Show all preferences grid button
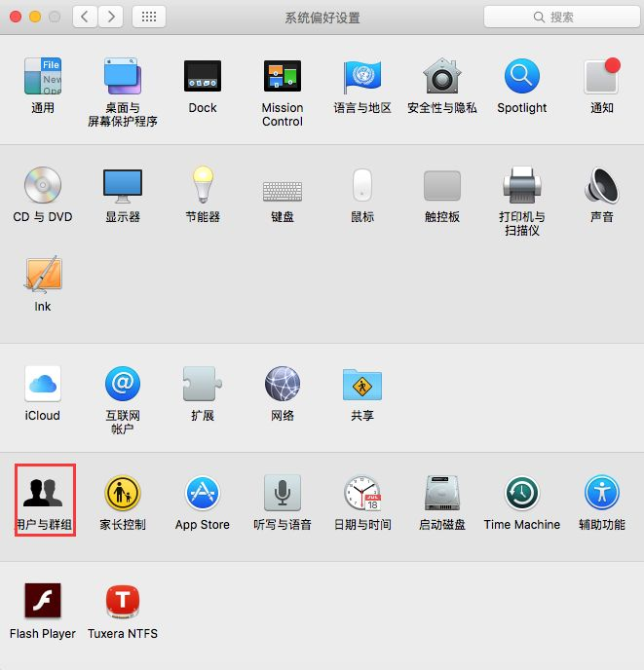This screenshot has height=670, width=644. (149, 17)
